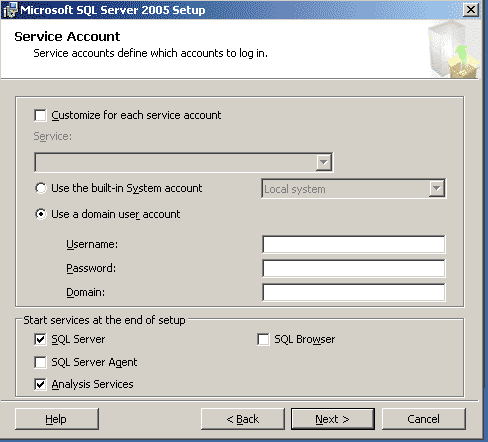Click the Domain text field
Viewport: 488px width, 442px height.
[x=354, y=292]
